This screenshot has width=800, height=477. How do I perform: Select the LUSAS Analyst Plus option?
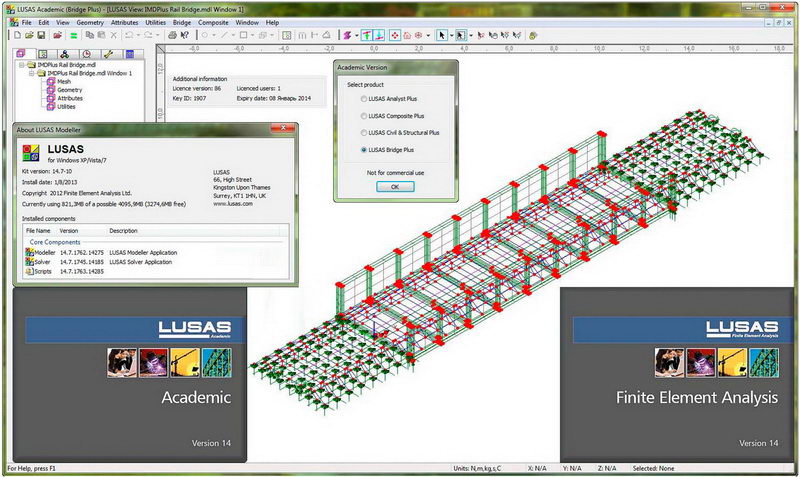(363, 100)
